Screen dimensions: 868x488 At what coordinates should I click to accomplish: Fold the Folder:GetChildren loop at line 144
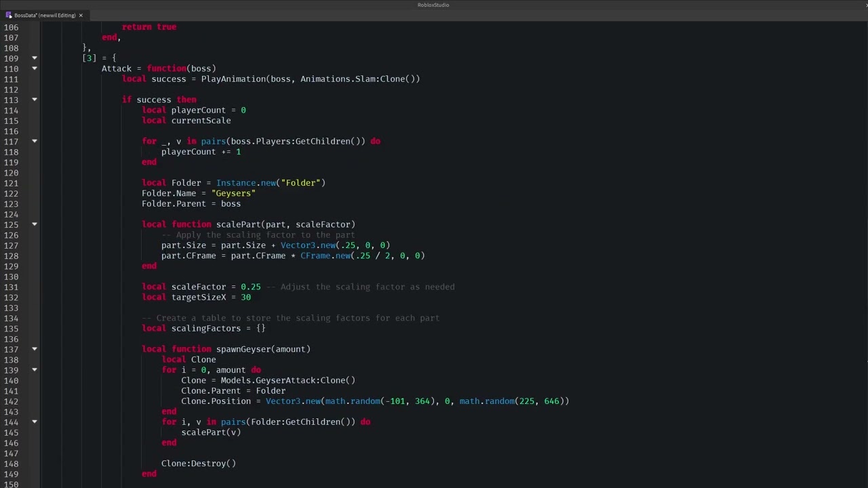pyautogui.click(x=35, y=422)
